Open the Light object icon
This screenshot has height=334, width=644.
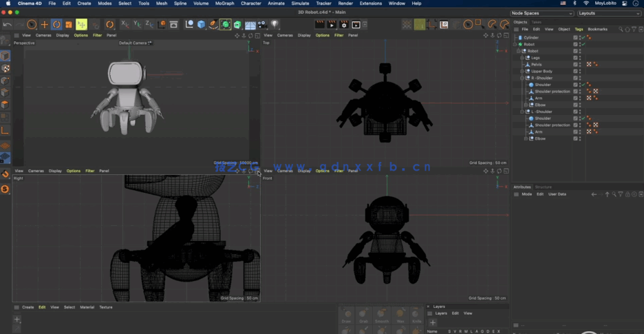[x=275, y=25]
